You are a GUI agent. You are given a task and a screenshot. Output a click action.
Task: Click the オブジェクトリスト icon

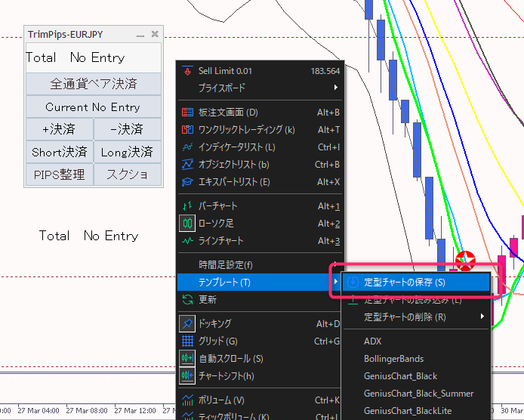[x=187, y=165]
